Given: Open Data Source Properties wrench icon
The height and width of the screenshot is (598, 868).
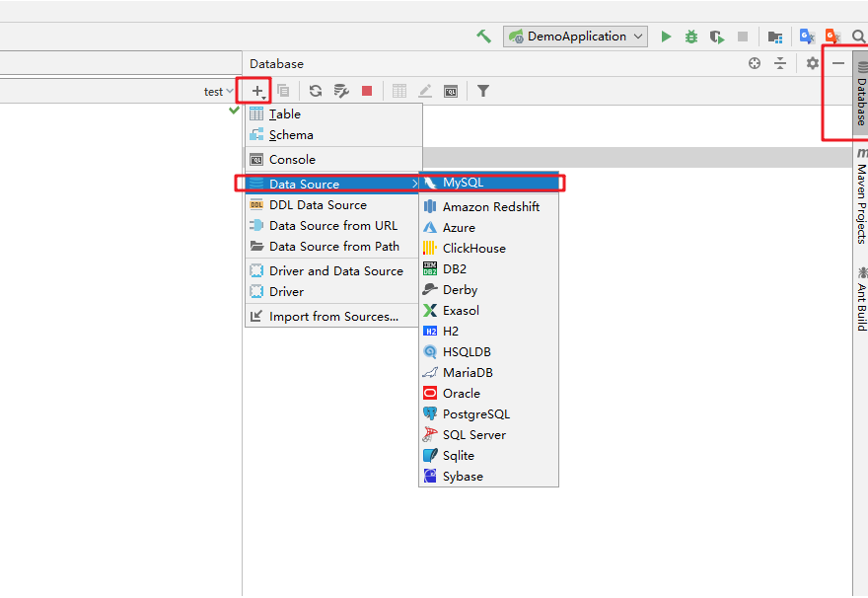Looking at the screenshot, I should coord(341,91).
